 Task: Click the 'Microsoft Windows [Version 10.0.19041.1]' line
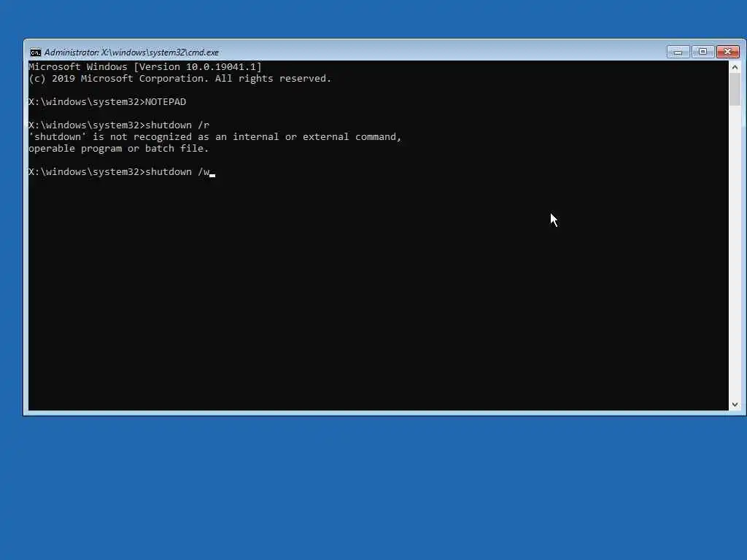[145, 66]
